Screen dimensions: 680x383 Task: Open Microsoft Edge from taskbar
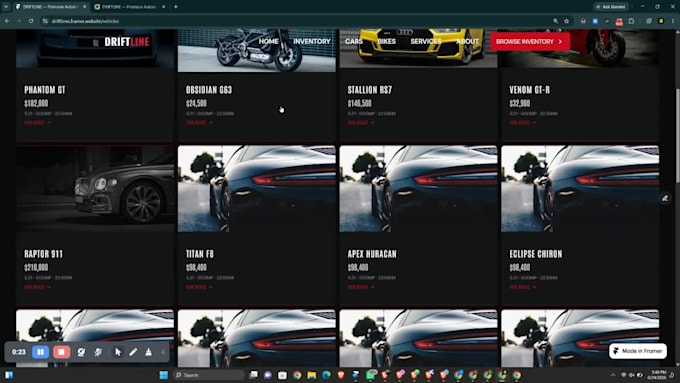[326, 375]
